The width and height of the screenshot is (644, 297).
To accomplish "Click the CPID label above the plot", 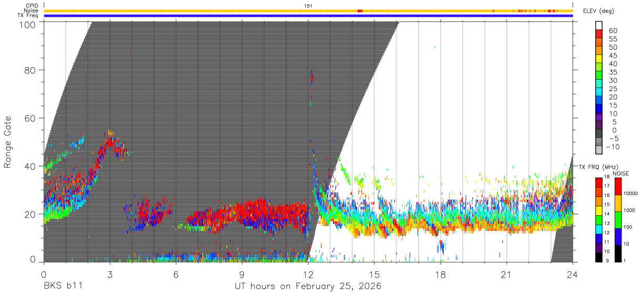I will coord(31,6).
